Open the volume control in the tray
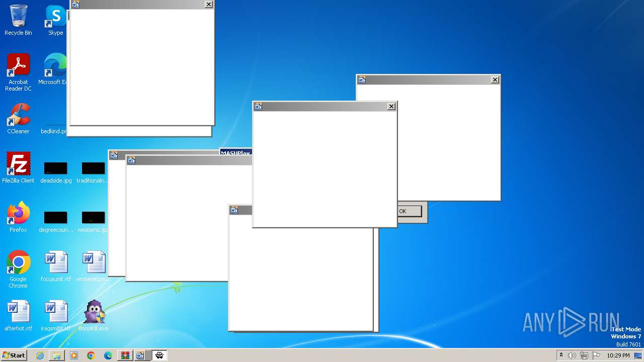The height and width of the screenshot is (362, 644). click(x=572, y=355)
